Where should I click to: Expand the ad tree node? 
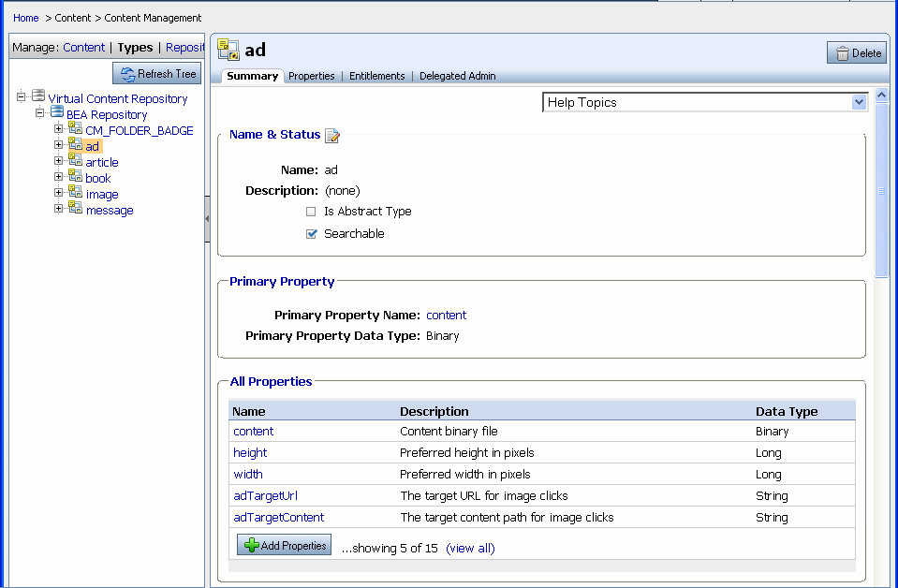pos(58,145)
